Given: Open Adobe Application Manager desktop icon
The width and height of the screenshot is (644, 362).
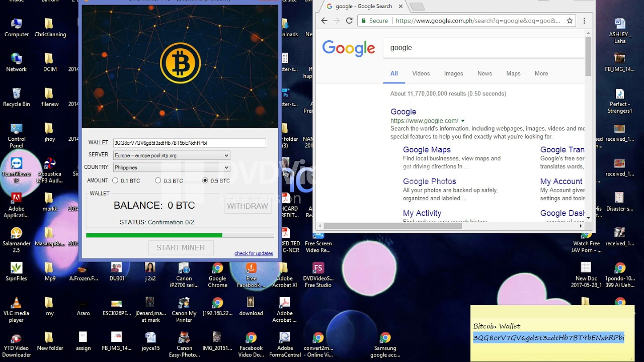Looking at the screenshot, I should (x=17, y=205).
